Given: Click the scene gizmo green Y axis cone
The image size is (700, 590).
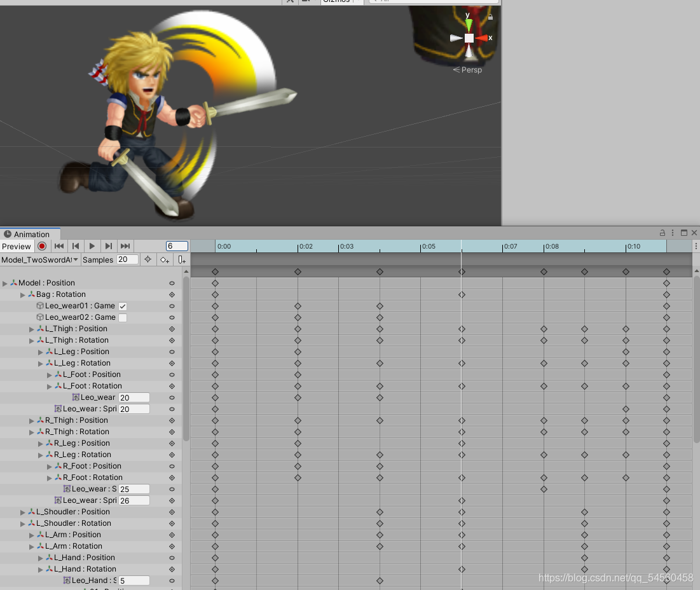Looking at the screenshot, I should click(x=468, y=25).
